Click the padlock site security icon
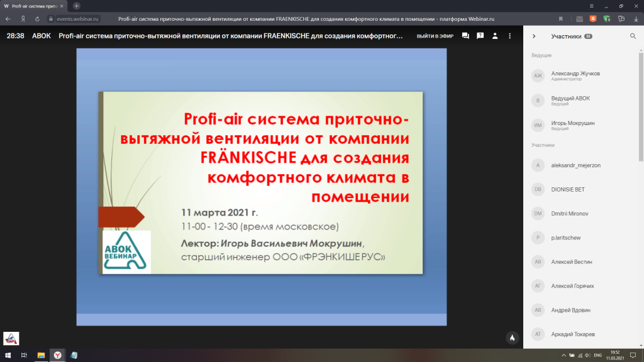 point(51,19)
